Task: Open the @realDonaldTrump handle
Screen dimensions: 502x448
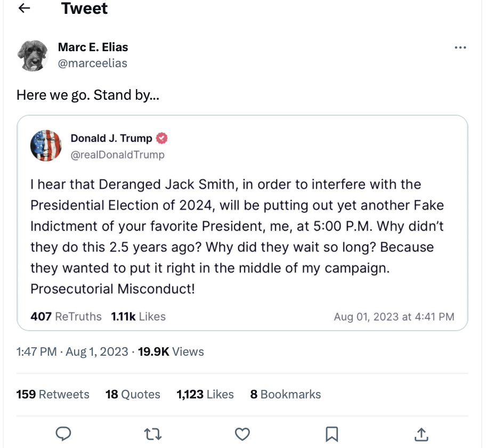Action: tap(117, 155)
